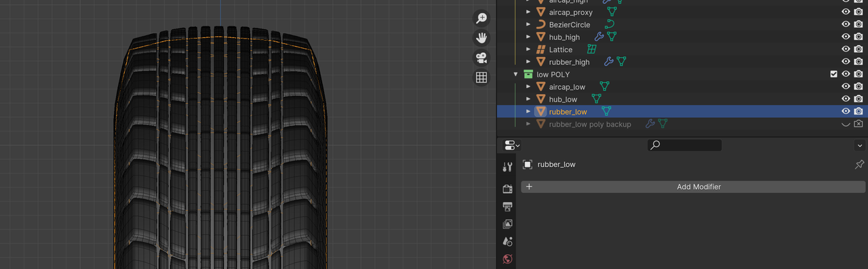
Task: Expand the hub_high tree item
Action: [x=528, y=37]
